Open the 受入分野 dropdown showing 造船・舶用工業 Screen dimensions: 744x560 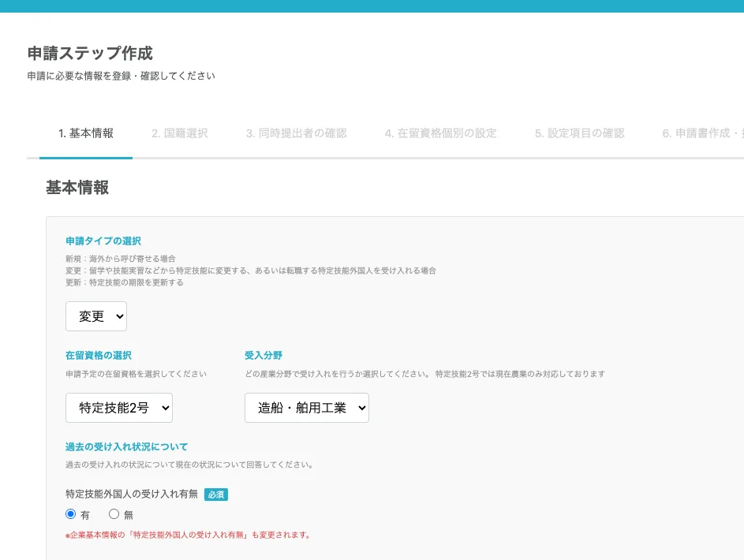tap(307, 408)
